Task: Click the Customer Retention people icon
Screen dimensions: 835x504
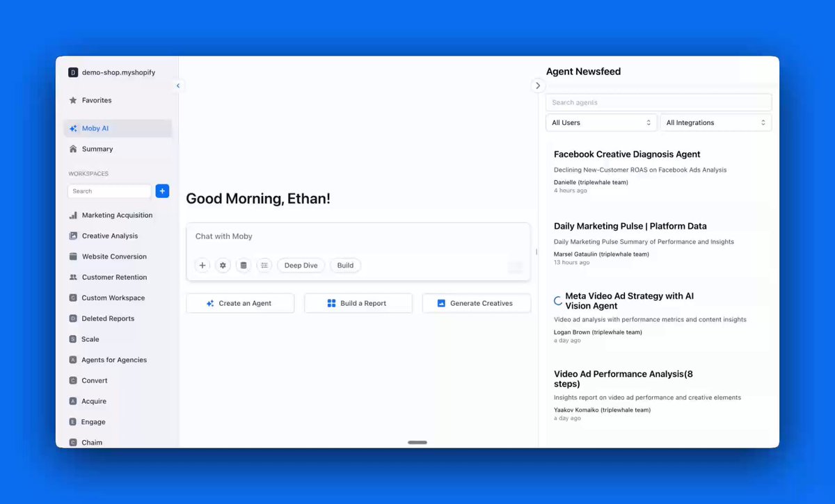Action: 73,277
